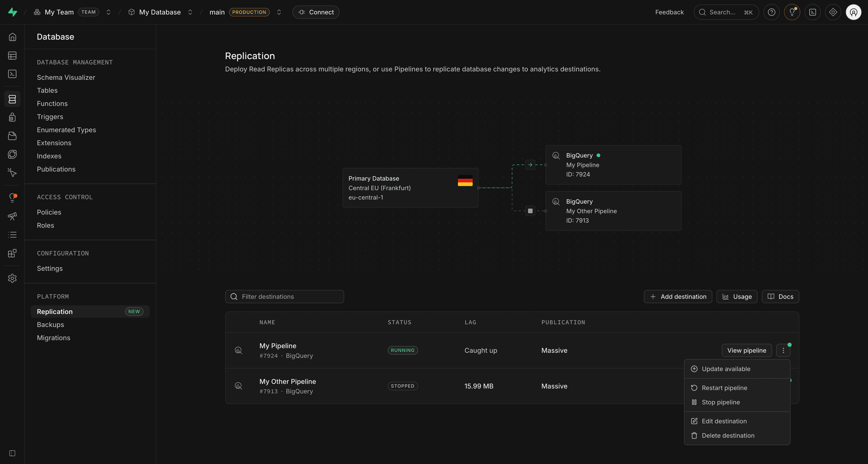Click the Feedback button

(669, 12)
